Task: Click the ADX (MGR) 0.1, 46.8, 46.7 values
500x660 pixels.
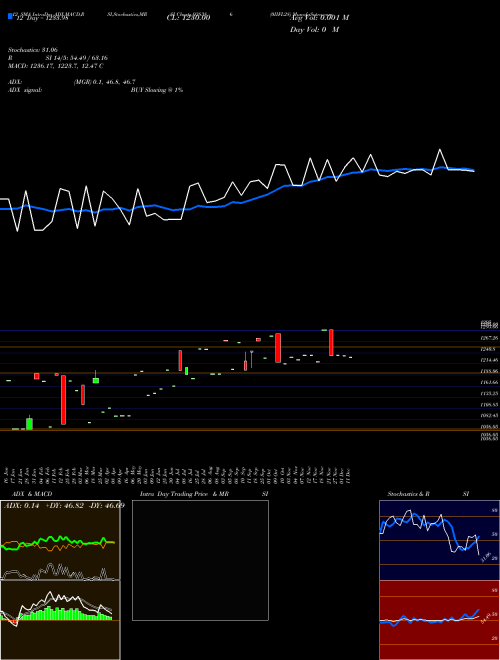Action: pos(104,82)
